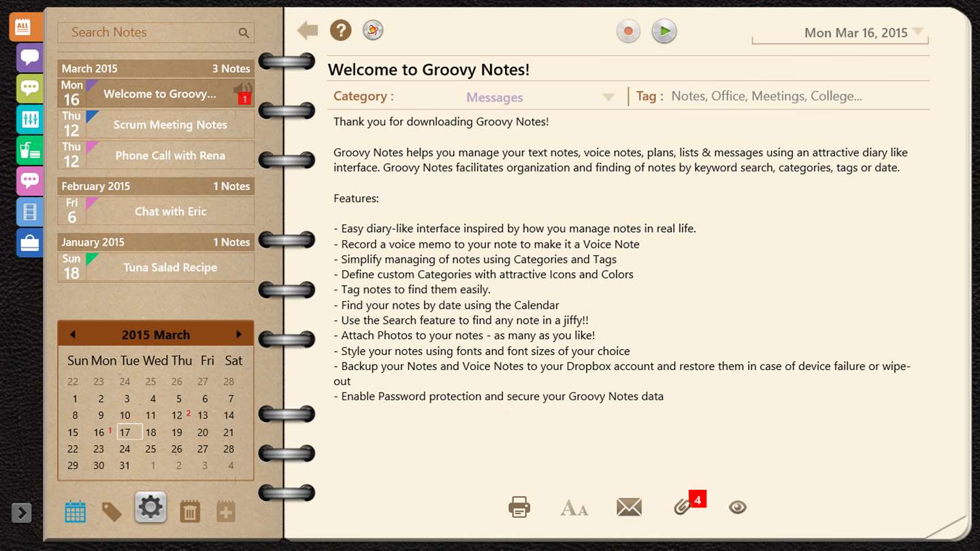Click the 2015 March calendar title

click(156, 335)
